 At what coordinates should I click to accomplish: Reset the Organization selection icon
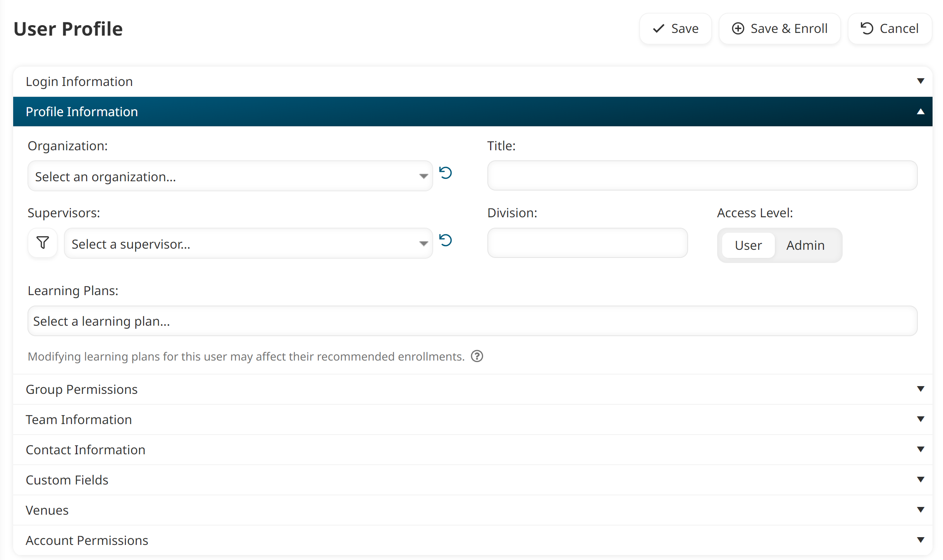[446, 173]
